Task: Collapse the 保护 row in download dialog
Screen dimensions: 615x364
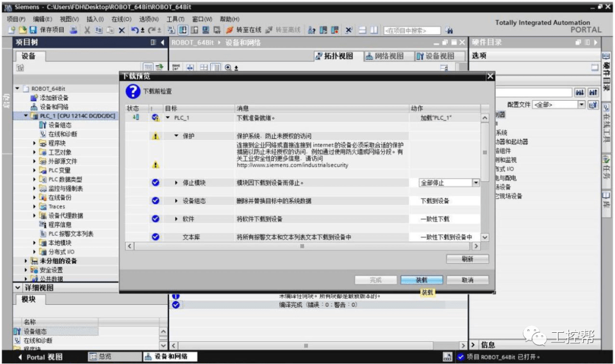Action: coord(177,135)
